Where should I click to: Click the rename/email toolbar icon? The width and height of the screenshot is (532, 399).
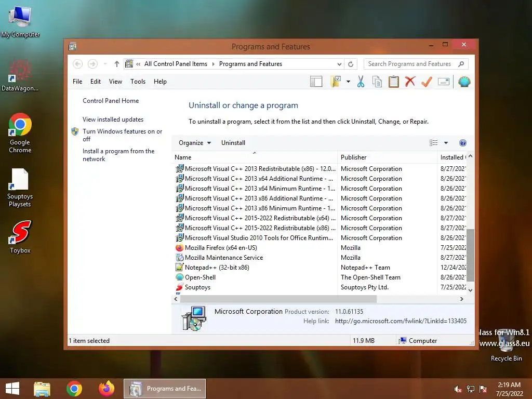tap(444, 82)
